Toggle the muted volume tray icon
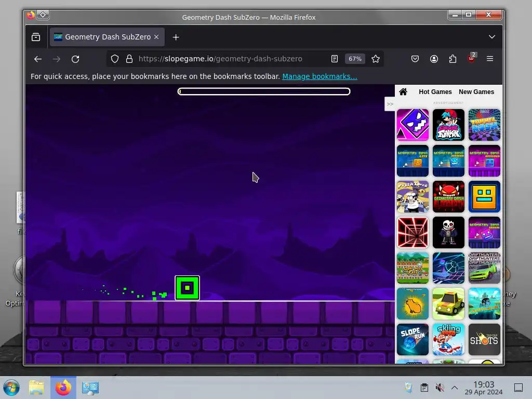 coord(440,388)
